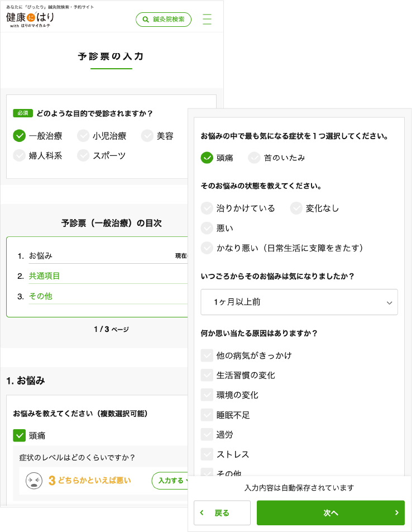Select かなり悪い condition option
This screenshot has height=532, width=412.
pyautogui.click(x=207, y=248)
